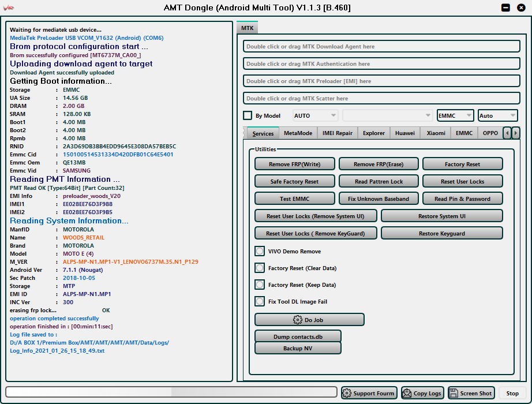
Task: Click the AMT logo icon in title bar
Action: click(9, 7)
